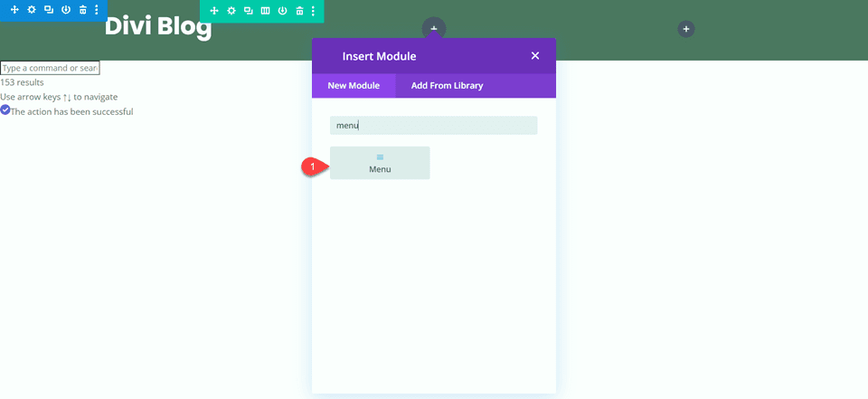Click the blue section move icon

click(14, 10)
